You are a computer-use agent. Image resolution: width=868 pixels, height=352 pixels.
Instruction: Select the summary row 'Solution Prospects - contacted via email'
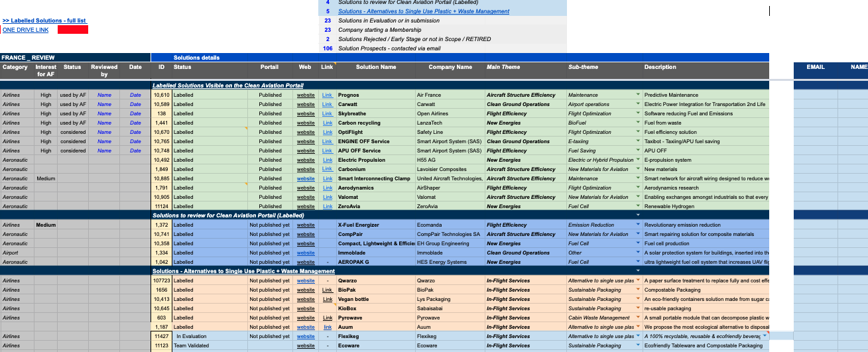443,48
